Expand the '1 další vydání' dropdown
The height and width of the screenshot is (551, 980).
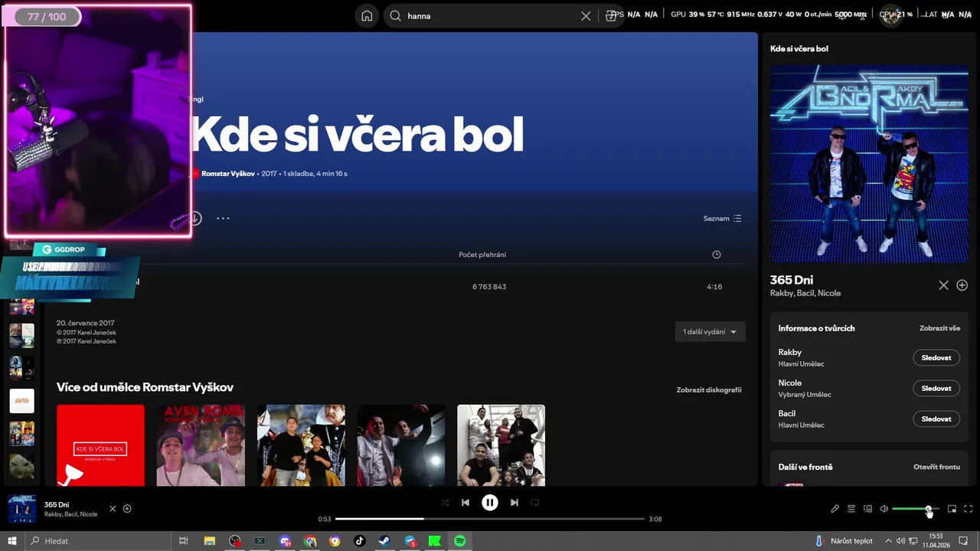(x=710, y=332)
